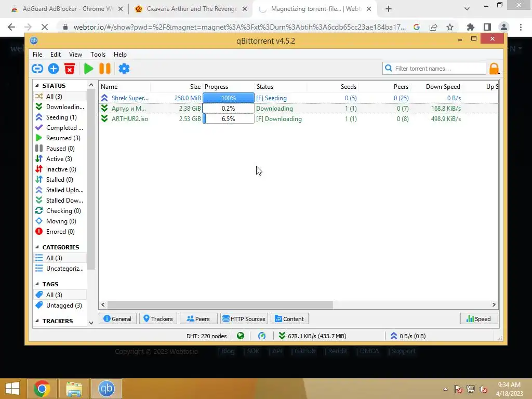Open the Help menu
The width and height of the screenshot is (532, 399).
120,54
